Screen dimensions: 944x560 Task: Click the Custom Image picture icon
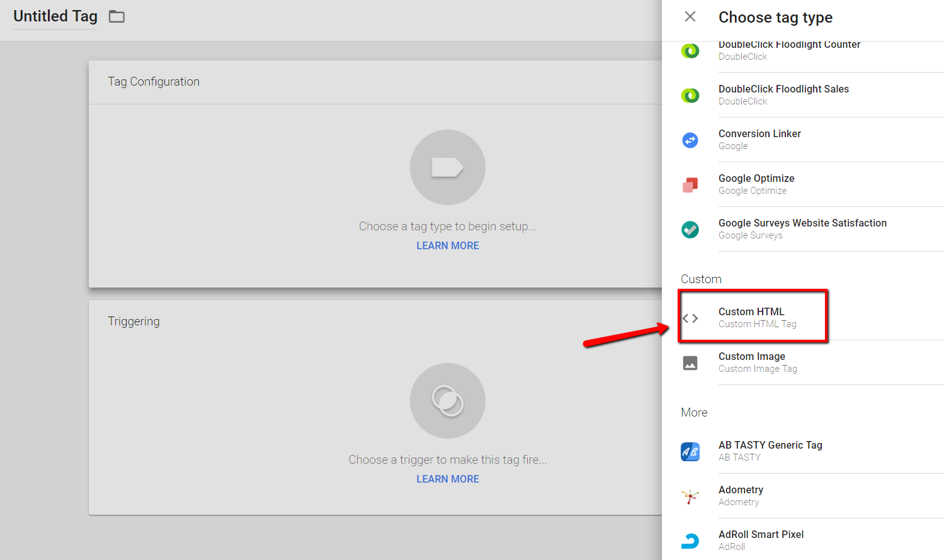pyautogui.click(x=690, y=363)
